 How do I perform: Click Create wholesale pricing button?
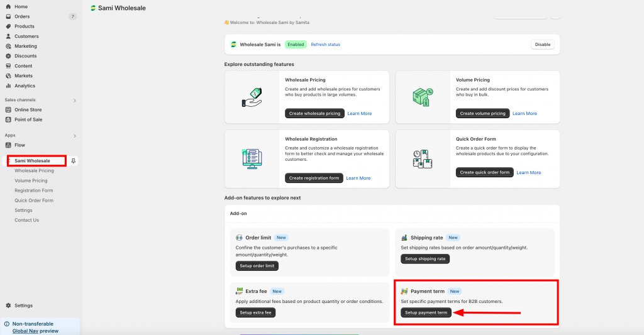click(314, 113)
